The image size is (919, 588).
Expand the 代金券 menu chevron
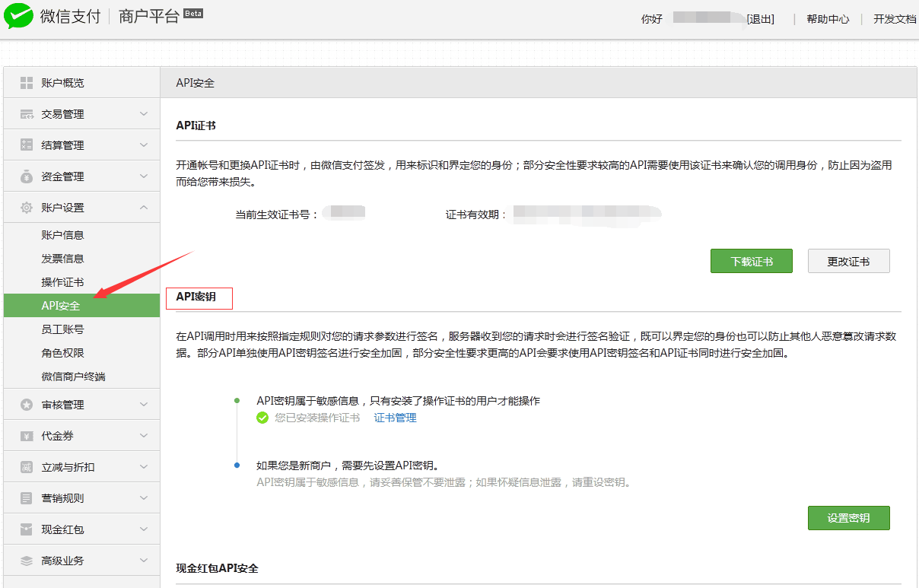(144, 436)
